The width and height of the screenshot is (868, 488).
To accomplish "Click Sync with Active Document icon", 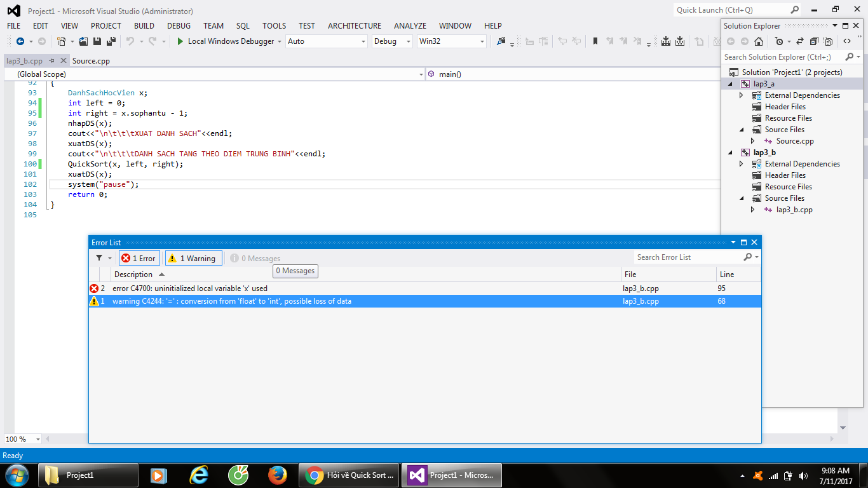I will point(799,41).
